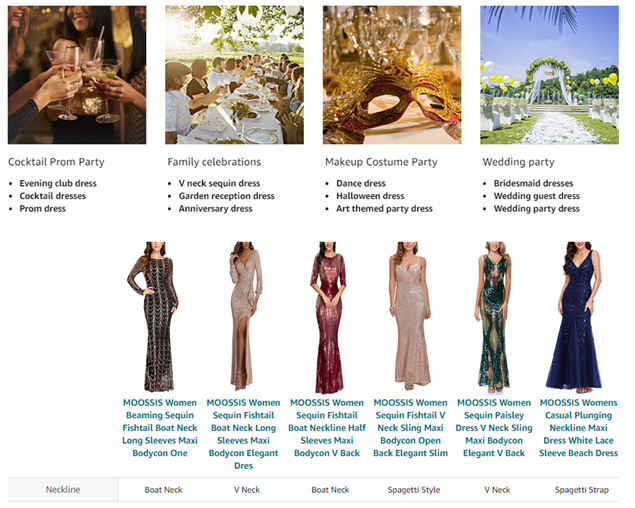The height and width of the screenshot is (508, 635).
Task: Select the burgundy red sequin dress image
Action: coord(327,315)
